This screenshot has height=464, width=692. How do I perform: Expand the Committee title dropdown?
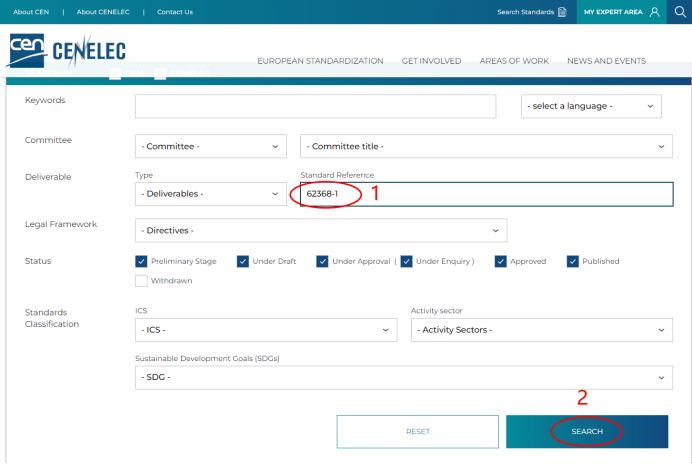click(486, 146)
